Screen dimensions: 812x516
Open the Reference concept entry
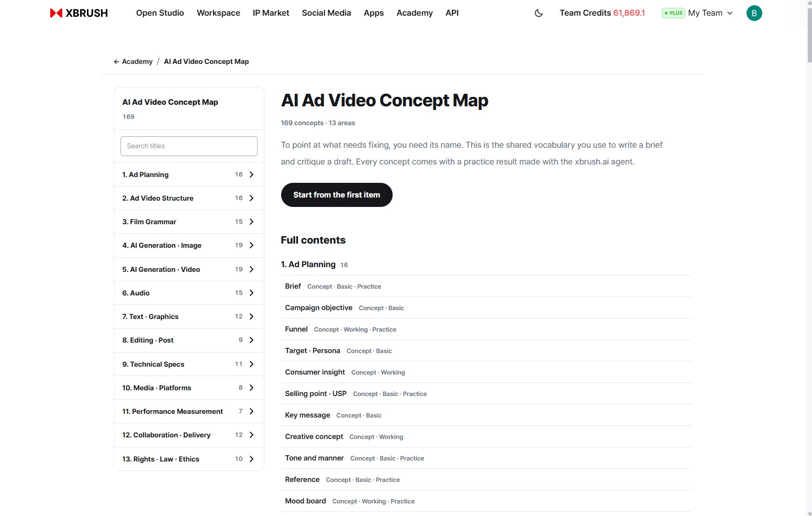(486, 479)
